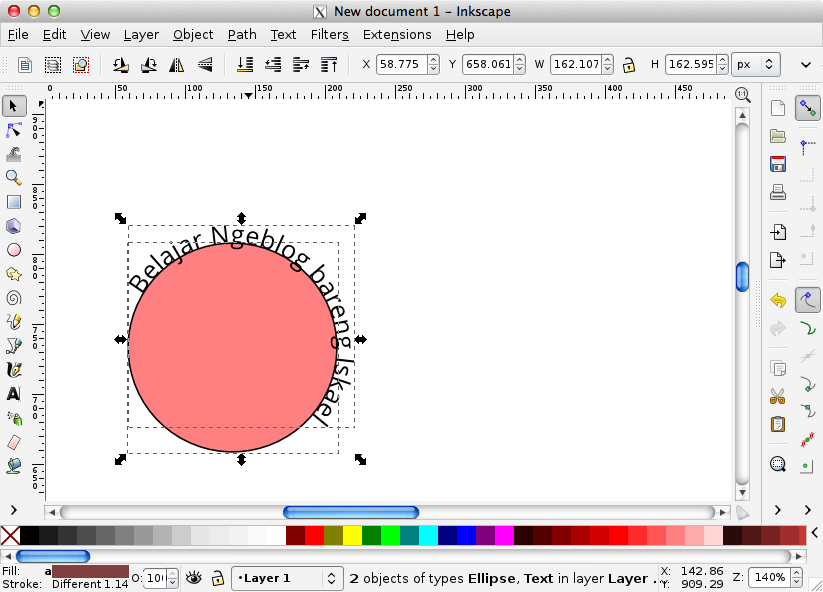Pick the cyan palette swatch
This screenshot has width=823, height=592.
429,535
